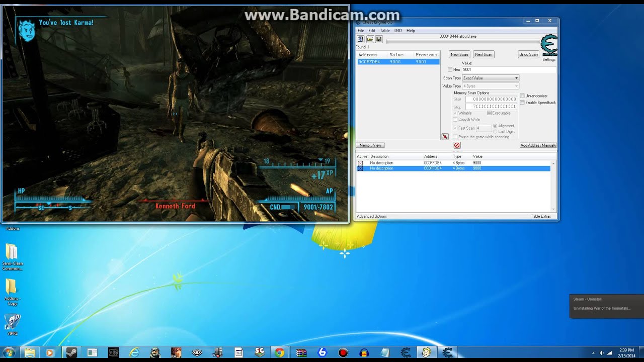The image size is (644, 362).
Task: Click the Cheat Engine logo icon
Action: click(549, 45)
